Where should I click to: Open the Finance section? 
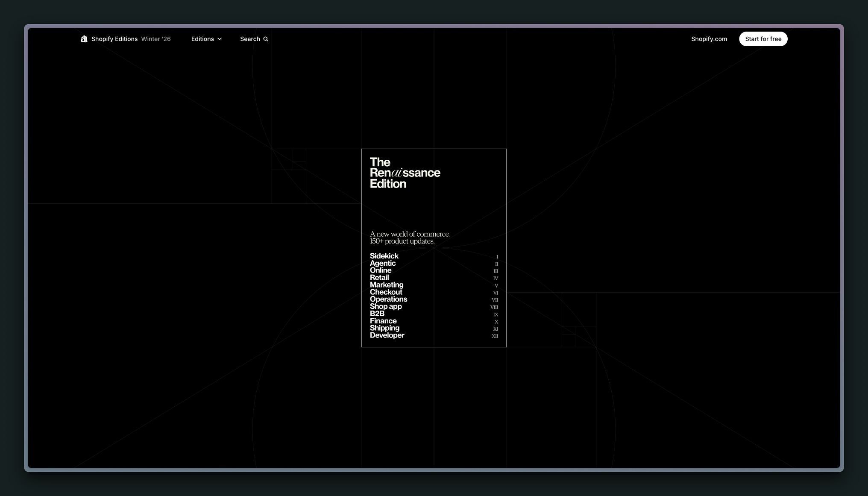(x=383, y=321)
